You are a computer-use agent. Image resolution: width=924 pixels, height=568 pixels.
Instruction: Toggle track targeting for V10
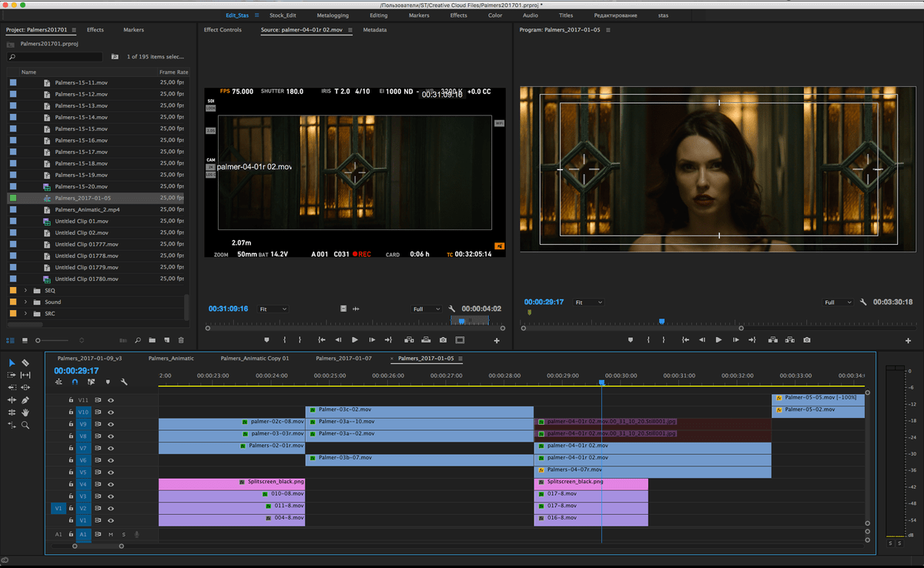83,413
